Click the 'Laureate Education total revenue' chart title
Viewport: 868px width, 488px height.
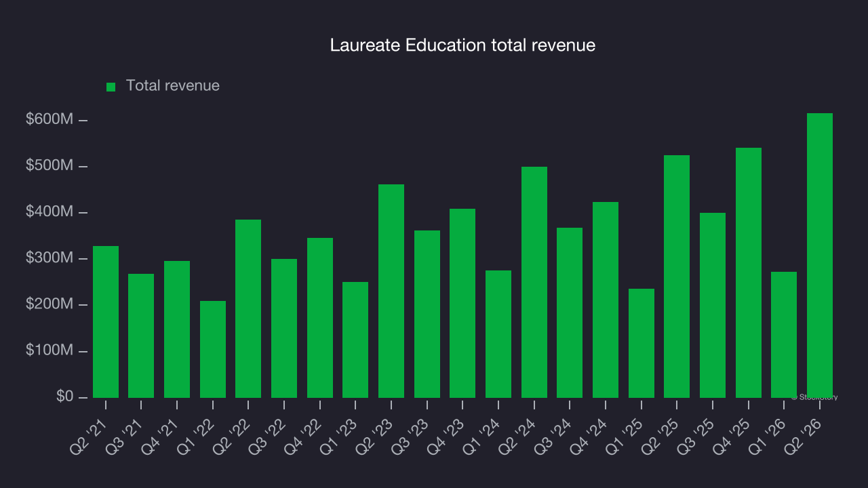point(462,45)
